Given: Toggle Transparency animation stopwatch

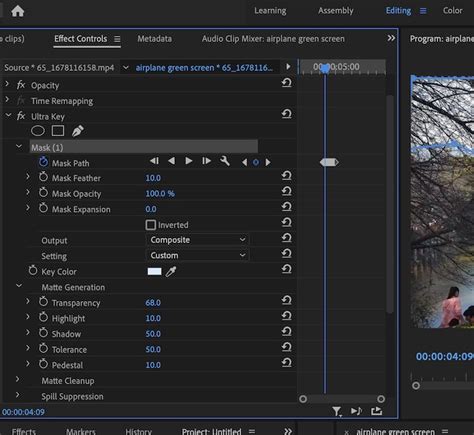Looking at the screenshot, I should click(x=43, y=302).
